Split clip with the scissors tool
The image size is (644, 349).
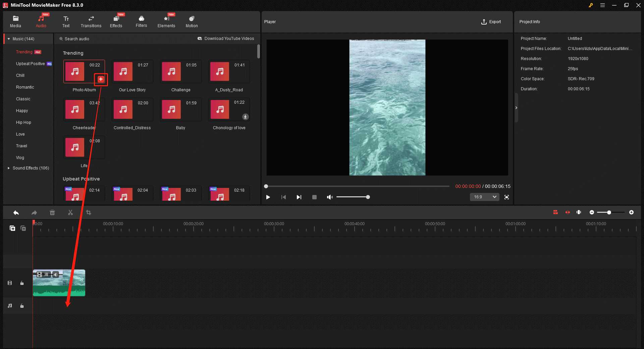(x=70, y=213)
